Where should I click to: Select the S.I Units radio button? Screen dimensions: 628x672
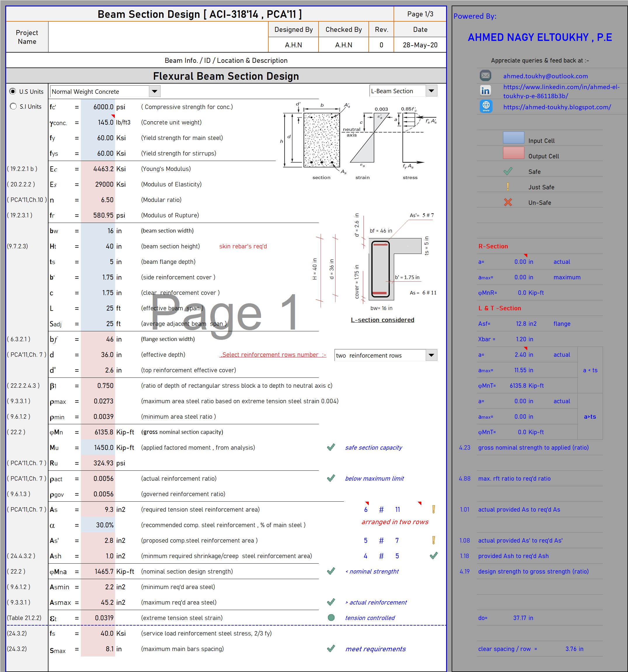(x=13, y=106)
